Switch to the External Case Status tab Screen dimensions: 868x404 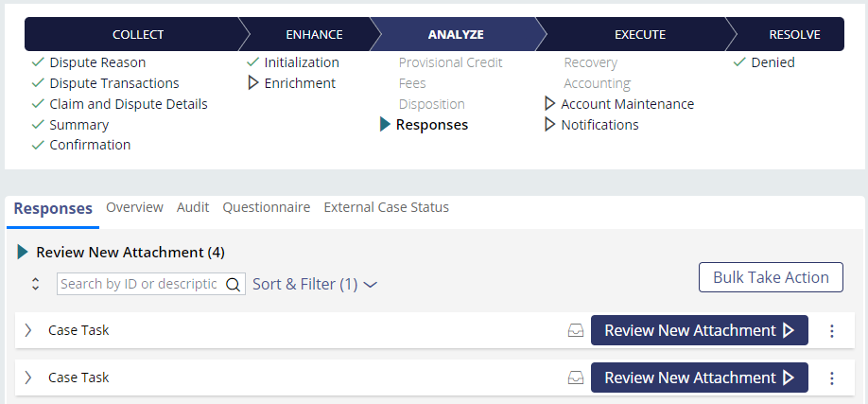click(387, 207)
